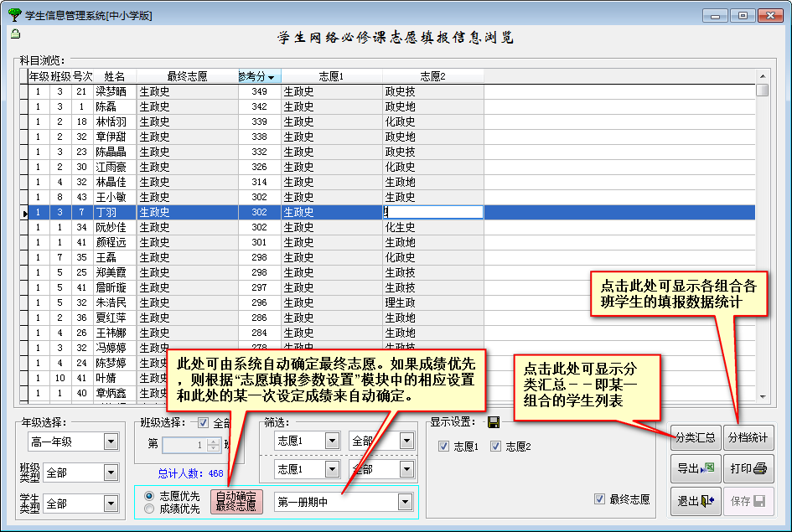Click the current-row pointer beside 丁羽

tap(23, 213)
